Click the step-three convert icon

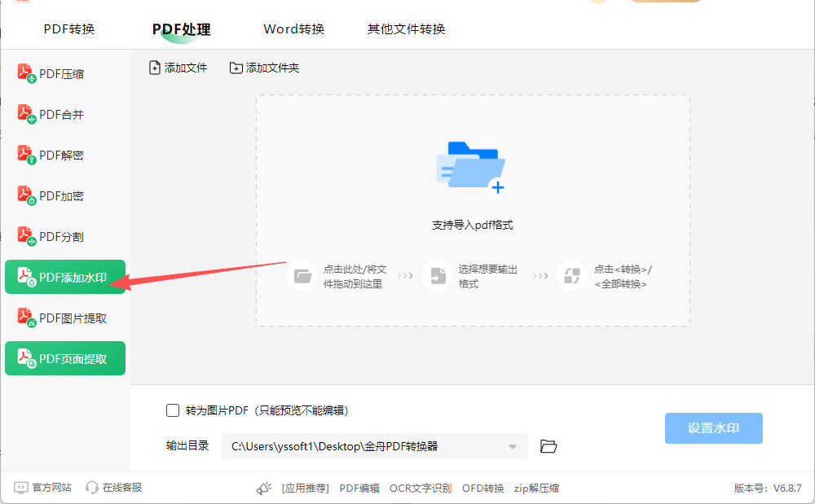coord(572,276)
